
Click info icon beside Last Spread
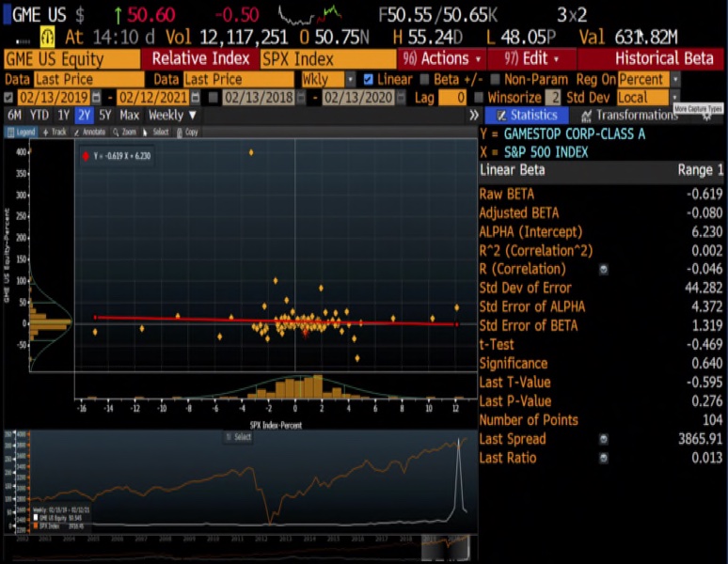tap(603, 439)
